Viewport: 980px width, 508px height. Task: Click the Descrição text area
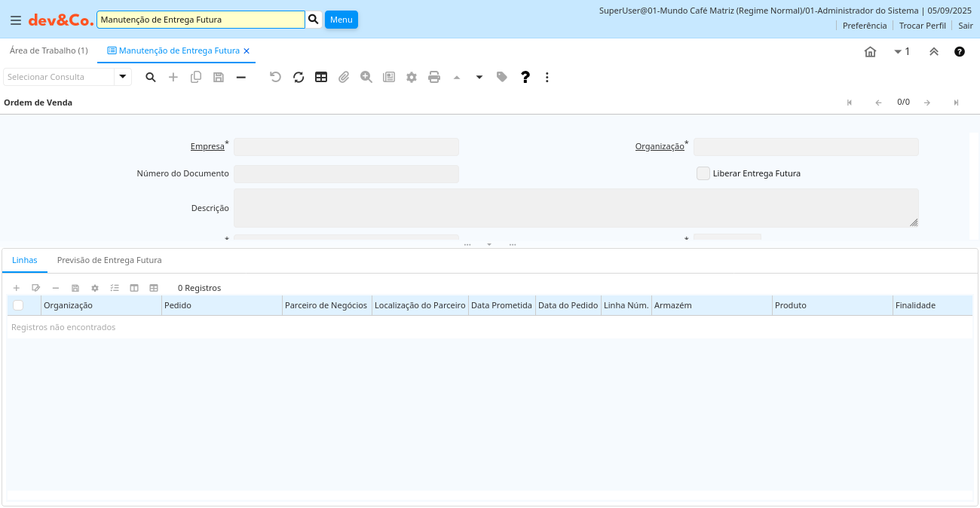(x=576, y=208)
